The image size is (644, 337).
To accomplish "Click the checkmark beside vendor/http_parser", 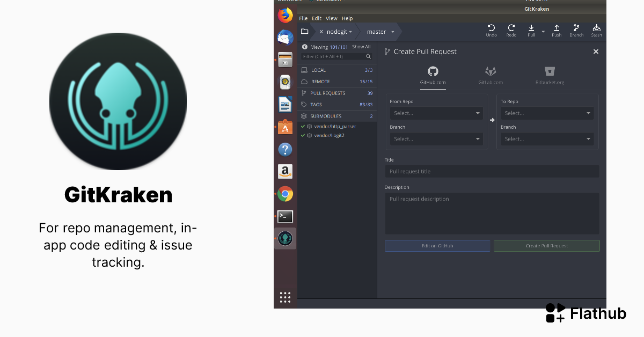I will coord(303,127).
